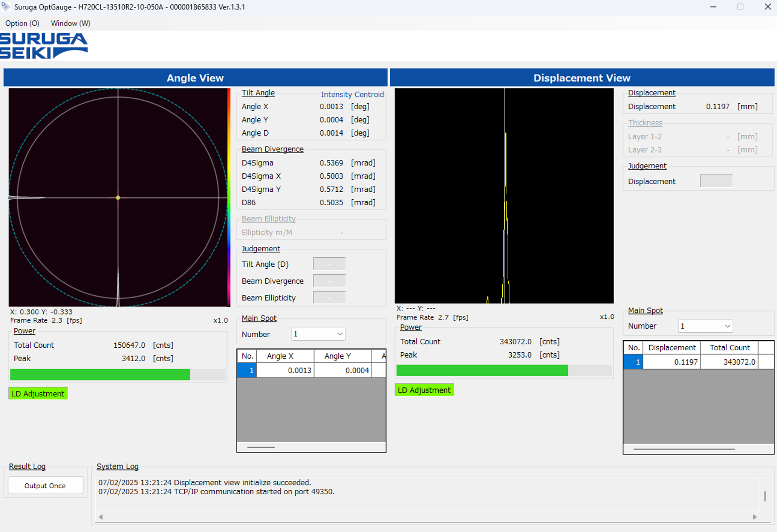Screen dimensions: 777x532
Task: Click the Displacement view initialize succeeded log line
Action: click(205, 482)
